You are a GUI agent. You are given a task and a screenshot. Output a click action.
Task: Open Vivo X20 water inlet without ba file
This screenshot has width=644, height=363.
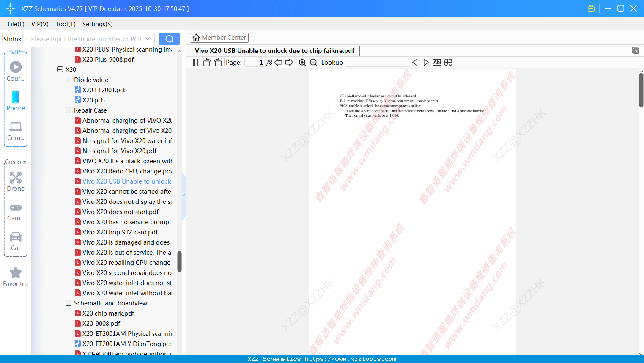point(123,293)
